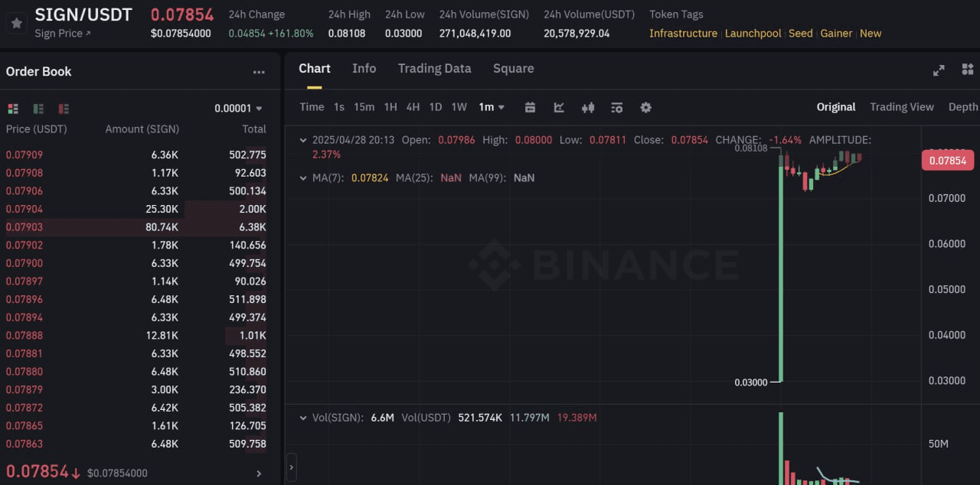980x485 pixels.
Task: Add SIGN/USDT to favorites star
Action: (x=17, y=23)
